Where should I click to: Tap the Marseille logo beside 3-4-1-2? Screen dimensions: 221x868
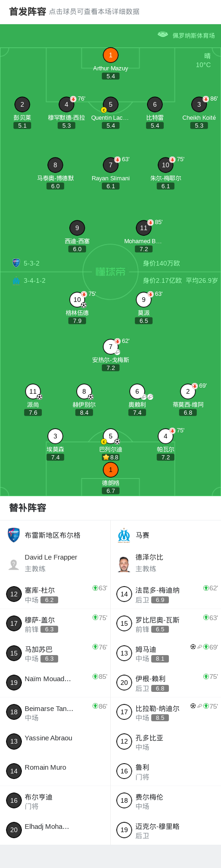coord(16,280)
